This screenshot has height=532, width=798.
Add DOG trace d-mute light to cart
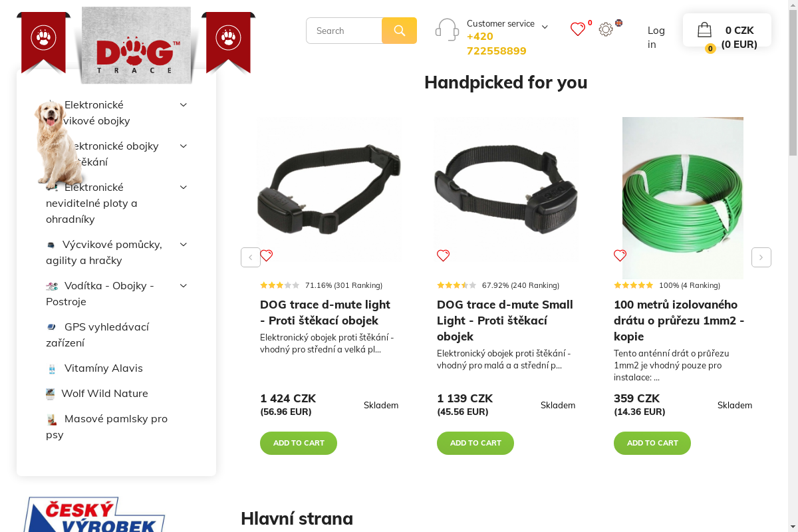299,443
